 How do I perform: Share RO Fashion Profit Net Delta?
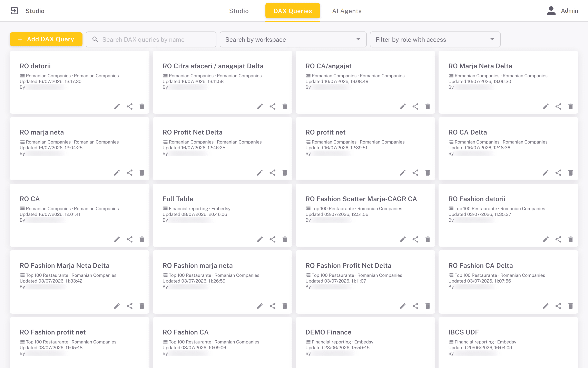[415, 306]
